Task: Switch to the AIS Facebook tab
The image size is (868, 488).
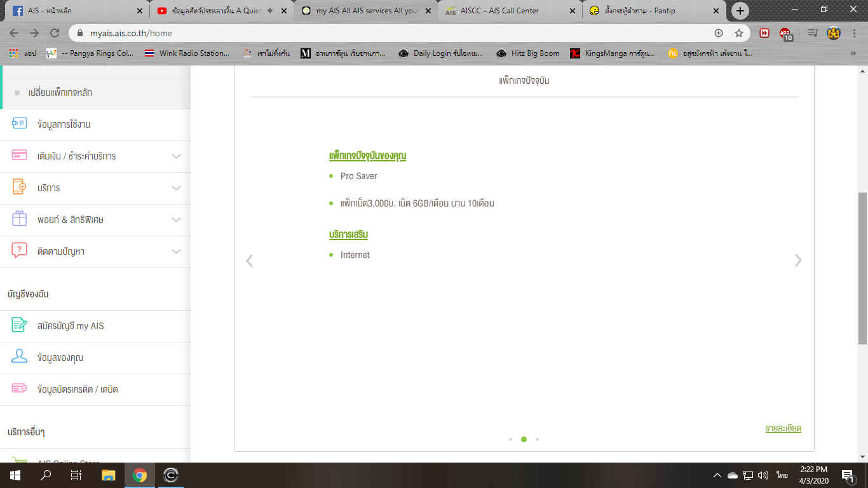Action: click(x=75, y=11)
